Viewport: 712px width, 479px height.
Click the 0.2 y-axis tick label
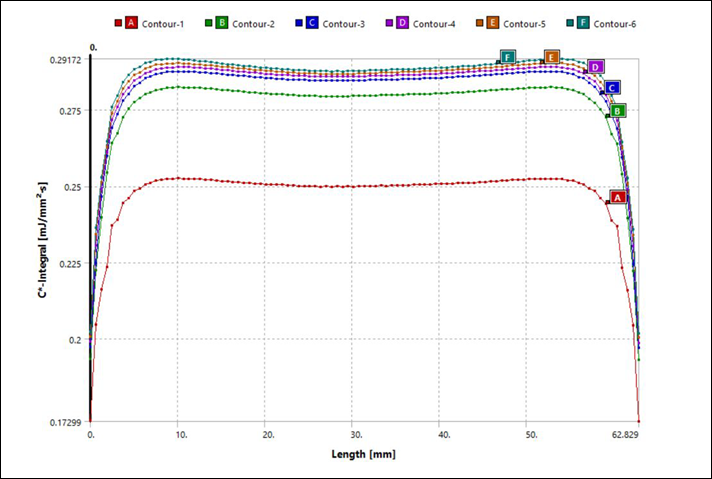point(76,340)
